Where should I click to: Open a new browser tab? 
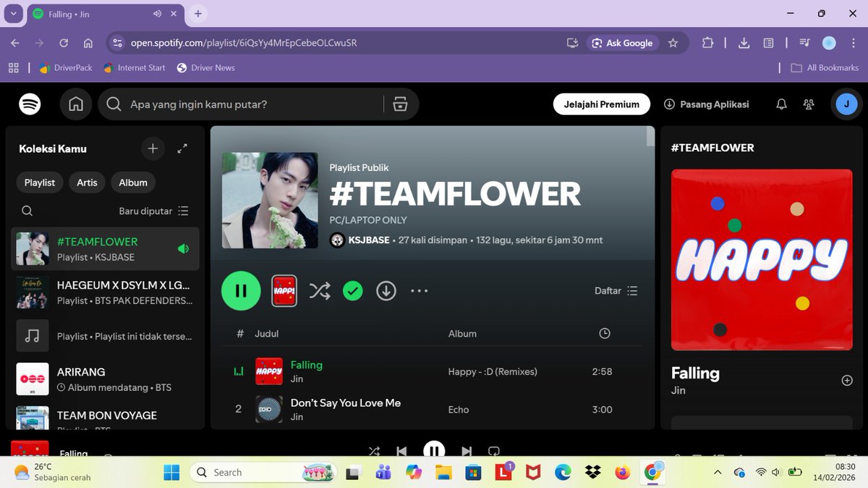pos(198,14)
